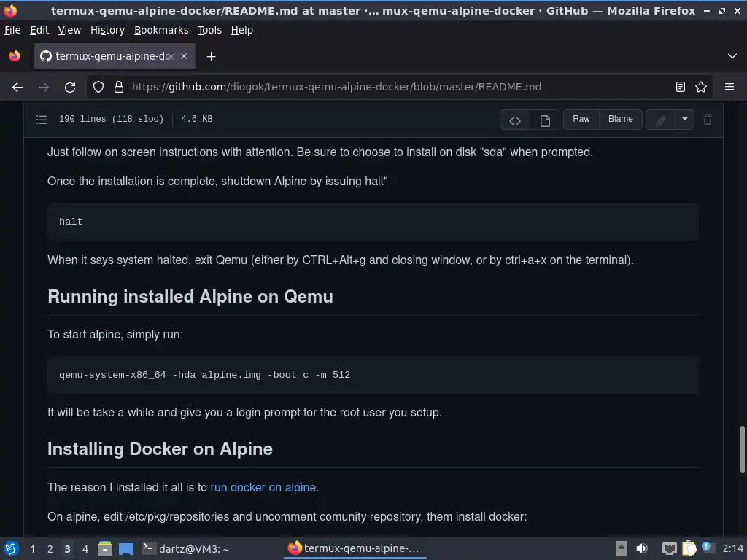Expand the list all tabs chevron
Image resolution: width=747 pixels, height=560 pixels.
click(x=732, y=56)
